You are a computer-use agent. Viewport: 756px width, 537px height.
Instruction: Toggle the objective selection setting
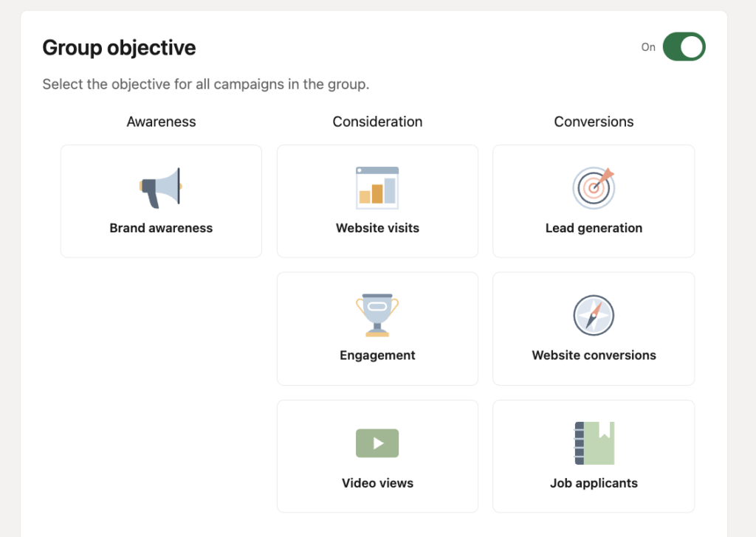684,46
